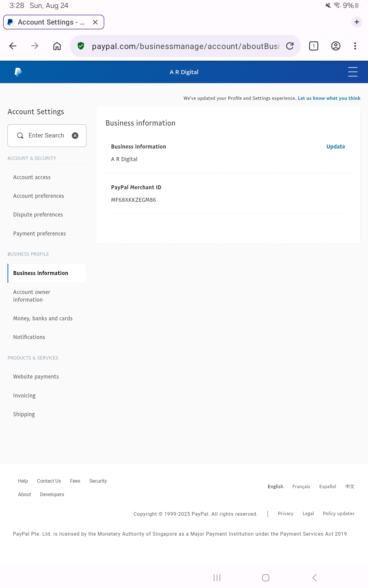Open the tab switcher showing 1 tab
Viewport: 368px width, 588px height.
(313, 46)
